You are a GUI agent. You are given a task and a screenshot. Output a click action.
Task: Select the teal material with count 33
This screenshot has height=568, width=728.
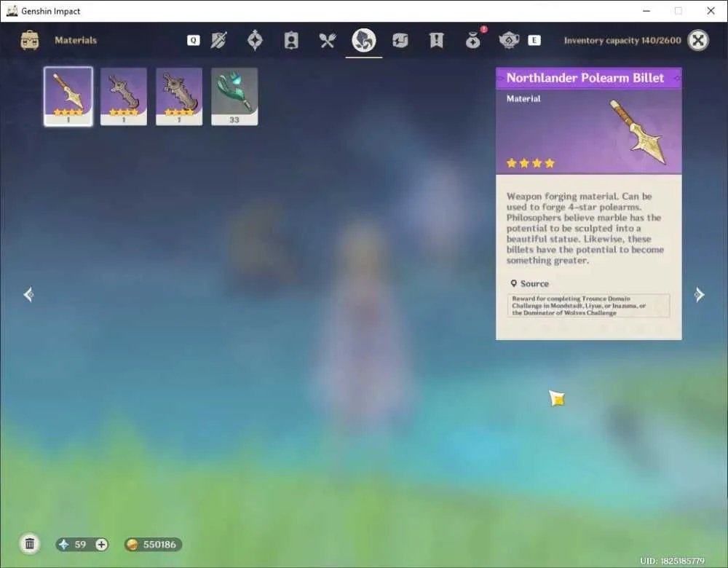pos(234,97)
